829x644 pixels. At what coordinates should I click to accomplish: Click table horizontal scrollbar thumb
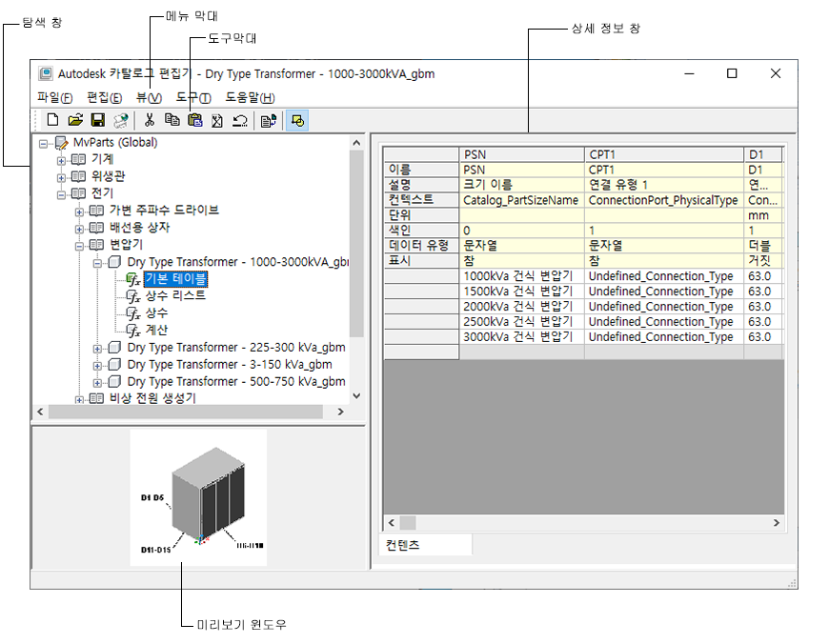408,523
